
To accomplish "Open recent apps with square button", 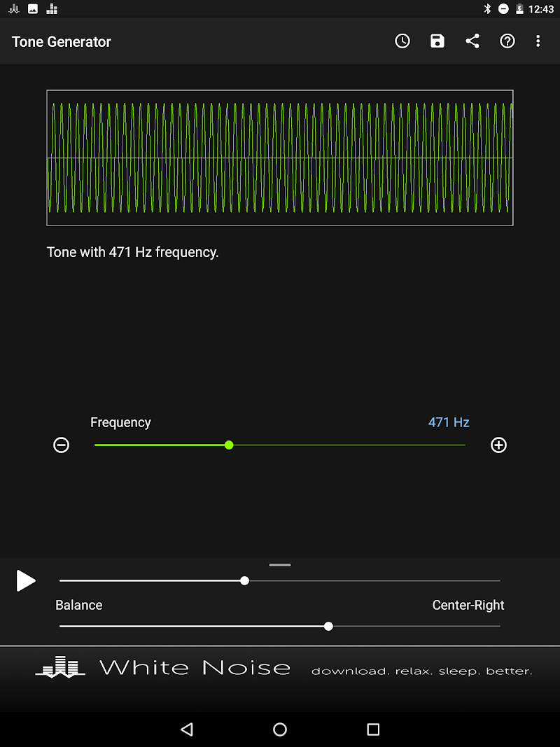I will (x=373, y=729).
